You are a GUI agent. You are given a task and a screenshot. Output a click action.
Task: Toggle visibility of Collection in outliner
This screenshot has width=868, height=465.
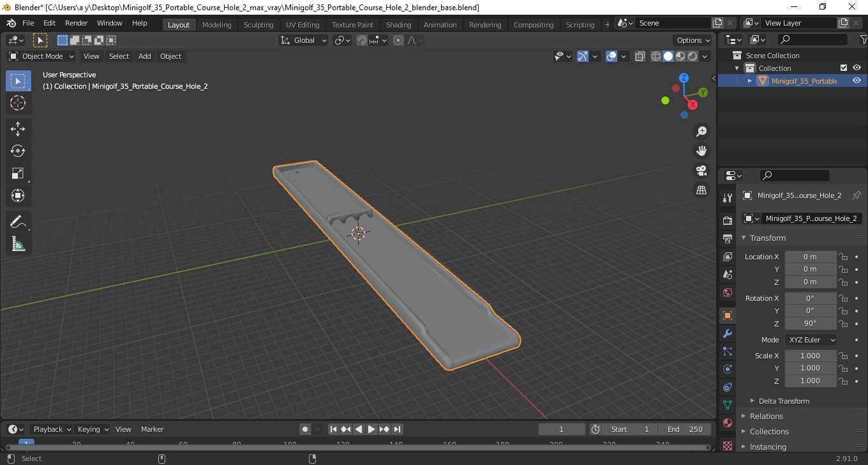857,68
